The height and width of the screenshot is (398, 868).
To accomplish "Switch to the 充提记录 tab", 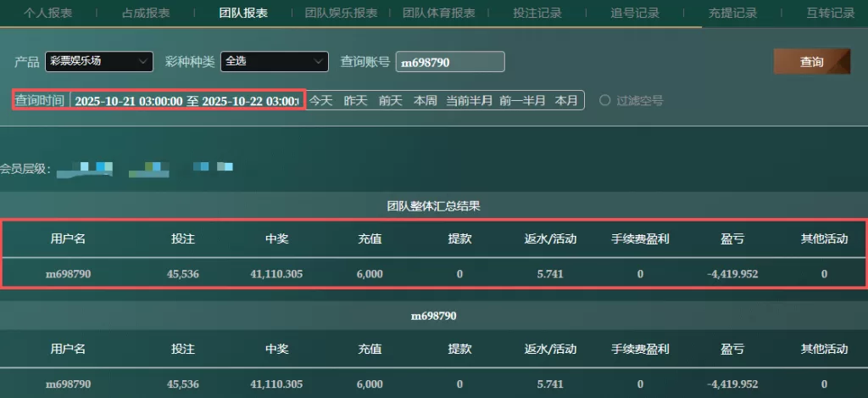I will pos(732,13).
